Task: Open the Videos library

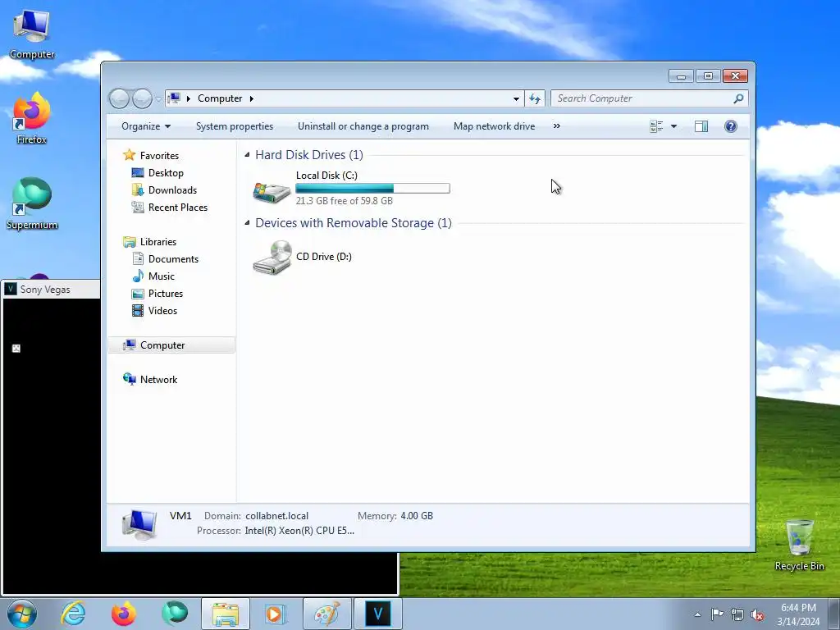Action: click(x=162, y=311)
